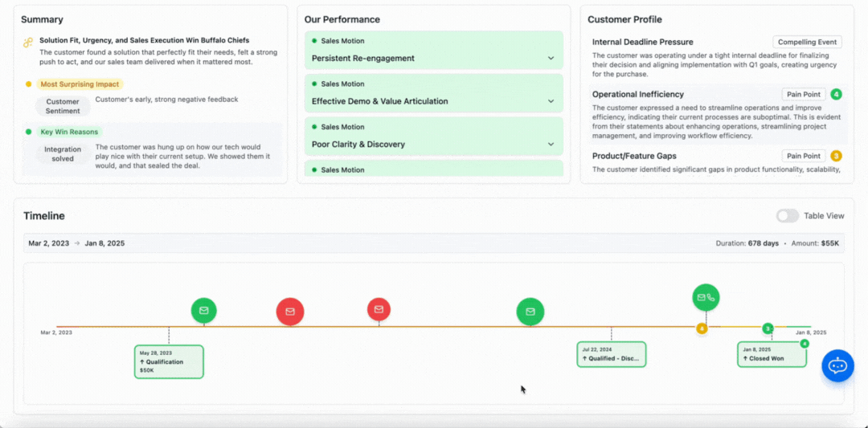Expand Persistent Re-engagement sales motion
Viewport: 868px width, 428px height.
coord(433,50)
